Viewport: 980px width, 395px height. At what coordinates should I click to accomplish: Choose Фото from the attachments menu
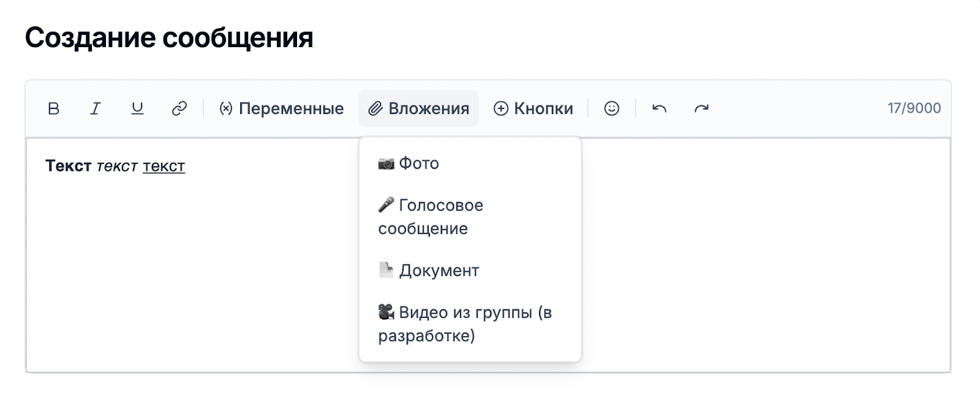coord(470,164)
